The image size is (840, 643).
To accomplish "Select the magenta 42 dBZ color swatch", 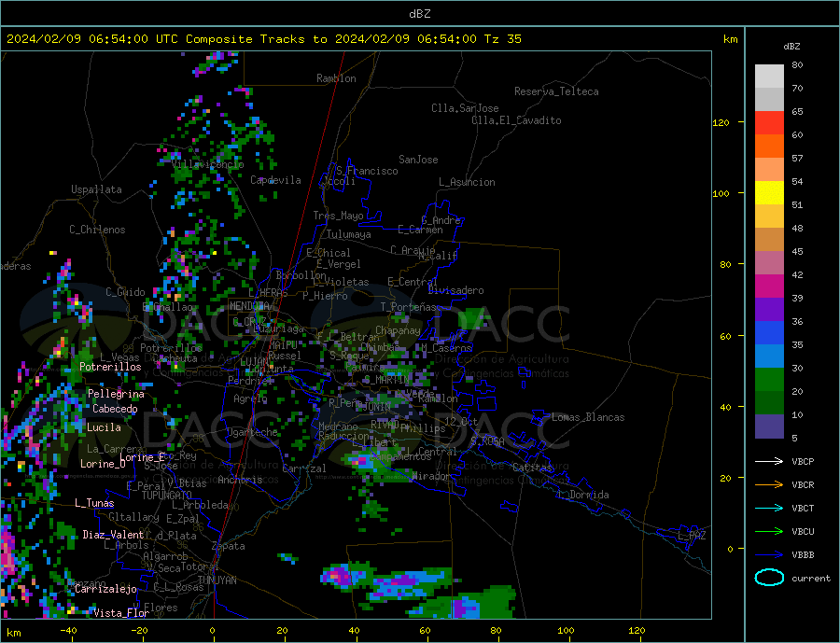I will (x=769, y=287).
